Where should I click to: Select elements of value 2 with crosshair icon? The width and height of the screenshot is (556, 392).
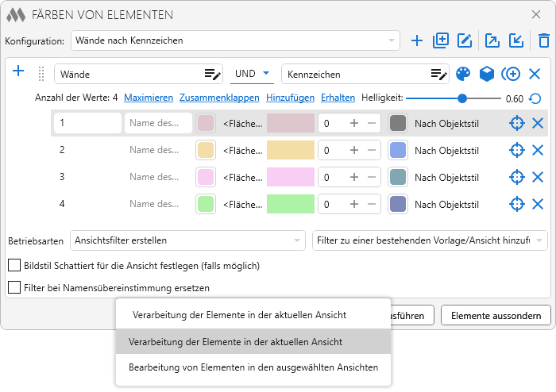click(x=517, y=150)
